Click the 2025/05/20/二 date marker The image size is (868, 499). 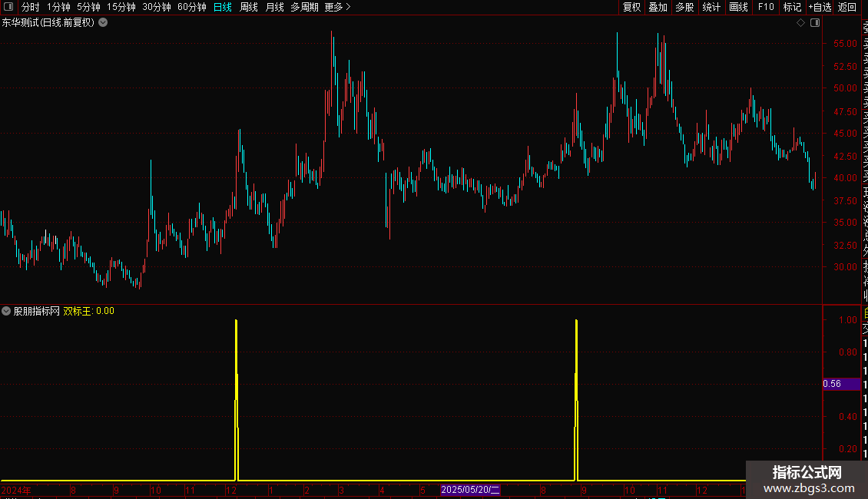470,490
